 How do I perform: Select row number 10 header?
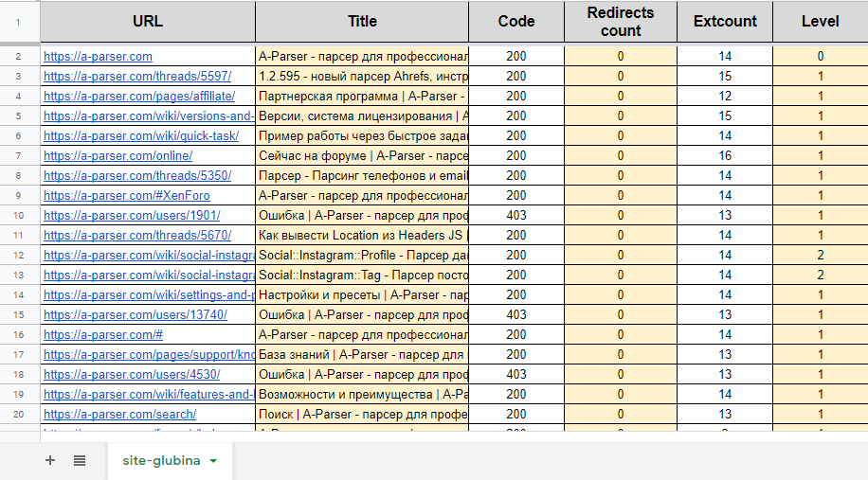(x=18, y=216)
